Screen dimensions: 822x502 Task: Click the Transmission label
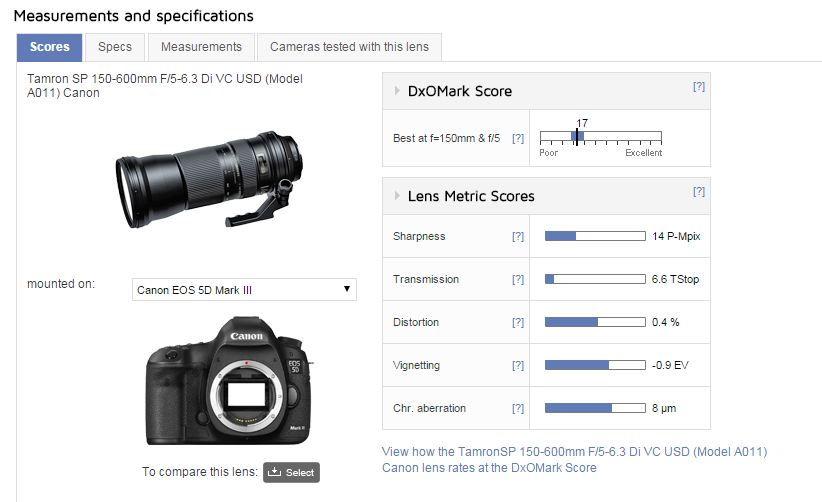[426, 279]
